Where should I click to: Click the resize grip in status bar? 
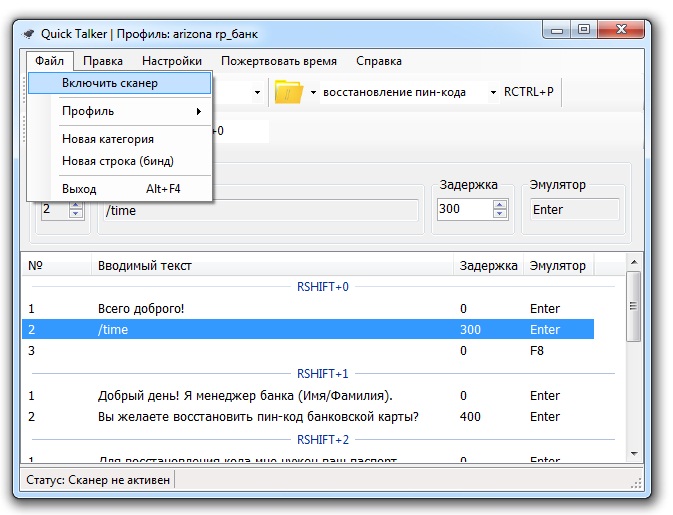[636, 483]
